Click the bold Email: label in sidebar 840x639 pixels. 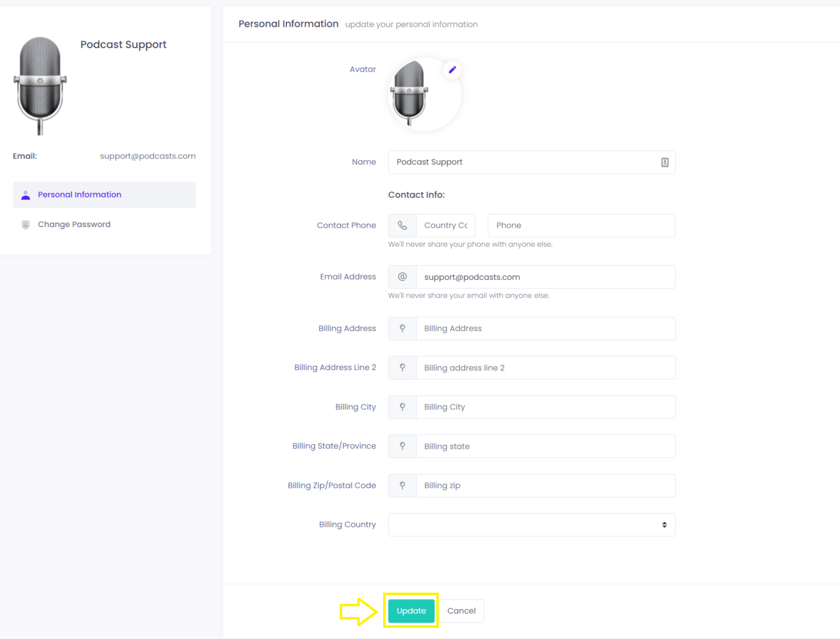click(25, 156)
